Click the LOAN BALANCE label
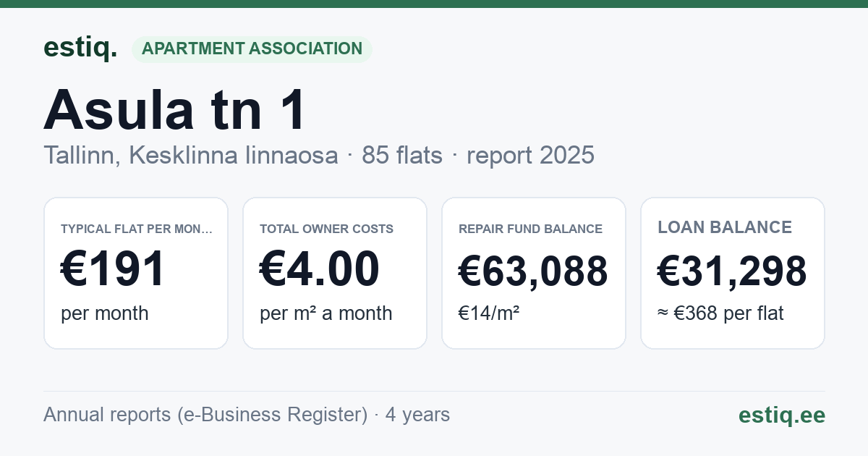The height and width of the screenshot is (456, 868). pos(725,227)
